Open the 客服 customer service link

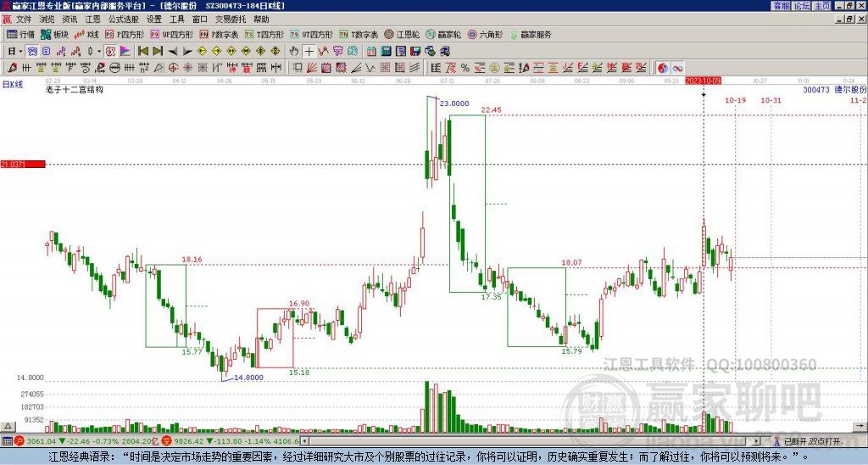point(781,6)
